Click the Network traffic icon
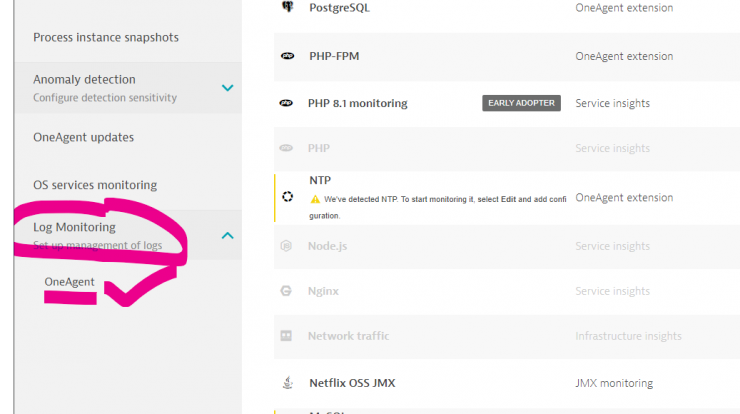The image size is (740, 414). [286, 336]
